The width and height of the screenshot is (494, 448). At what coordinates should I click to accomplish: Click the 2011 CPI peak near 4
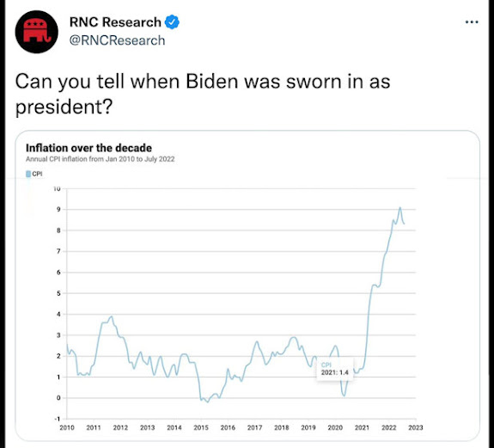111,316
